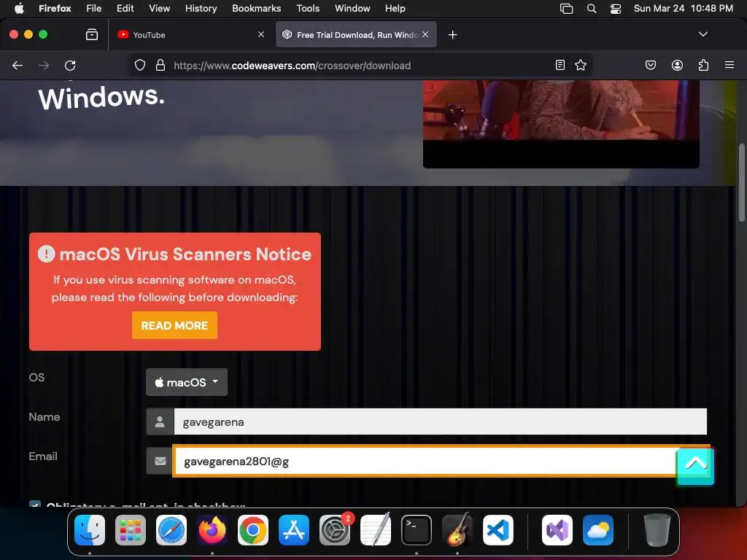Click the video thumbnail preview
The width and height of the screenshot is (747, 560).
point(561,124)
